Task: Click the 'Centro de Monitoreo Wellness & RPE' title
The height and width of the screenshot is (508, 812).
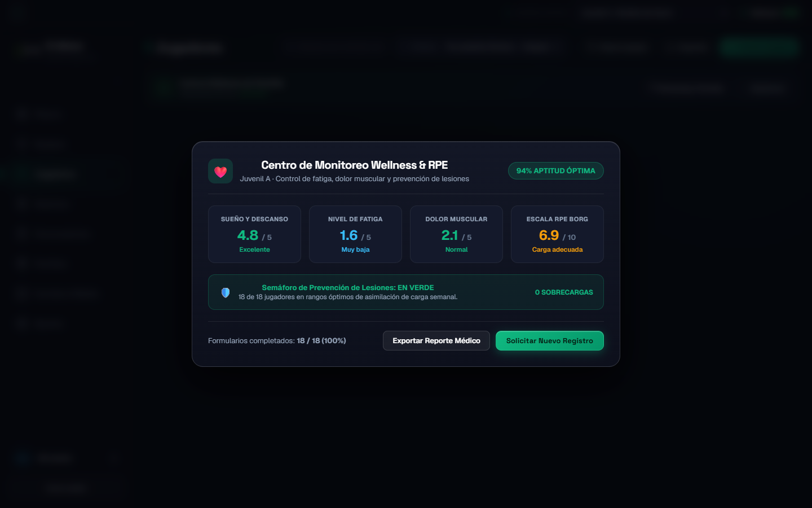Action: [x=354, y=165]
